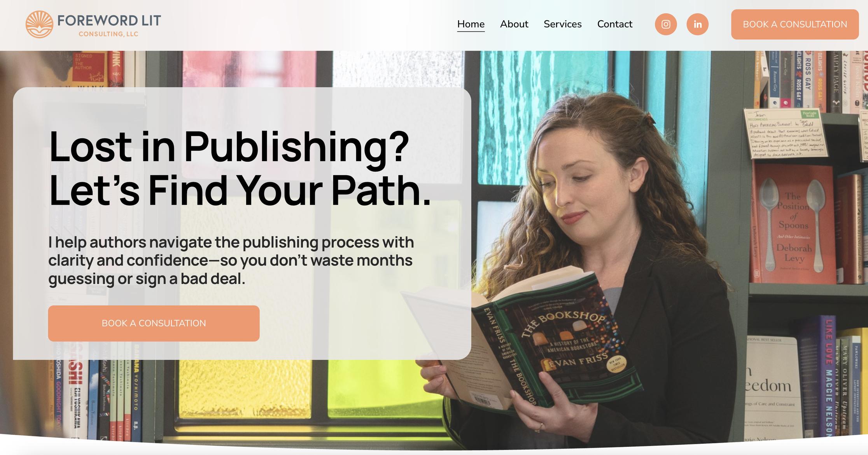This screenshot has height=455, width=868.
Task: Click the 'Let's Find Your Path.' line
Action: (x=240, y=190)
